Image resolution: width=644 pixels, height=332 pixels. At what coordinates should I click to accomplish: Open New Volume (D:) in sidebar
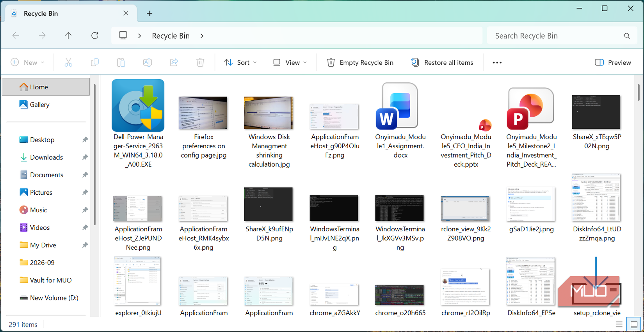coord(46,298)
